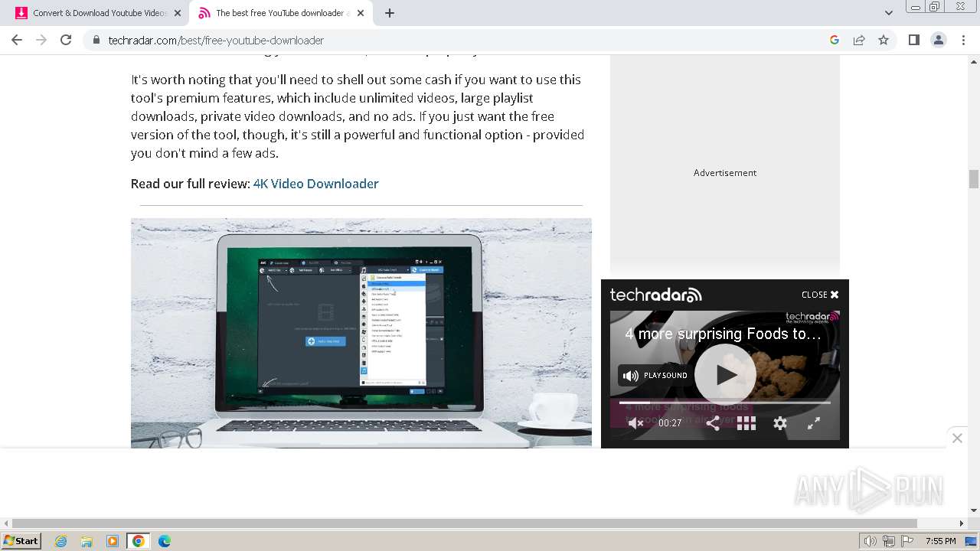The height and width of the screenshot is (551, 980).
Task: Click the browser forward arrow
Action: click(41, 40)
